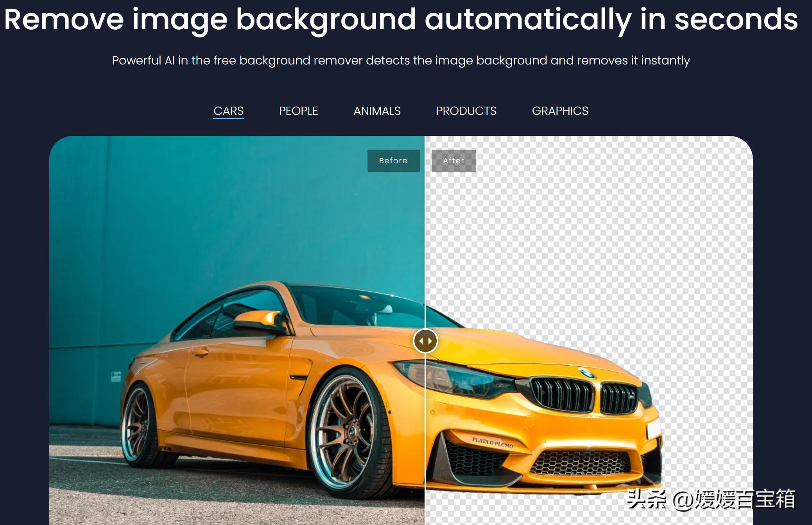The width and height of the screenshot is (812, 525).
Task: Show the GRAPHICS tab examples
Action: point(560,111)
